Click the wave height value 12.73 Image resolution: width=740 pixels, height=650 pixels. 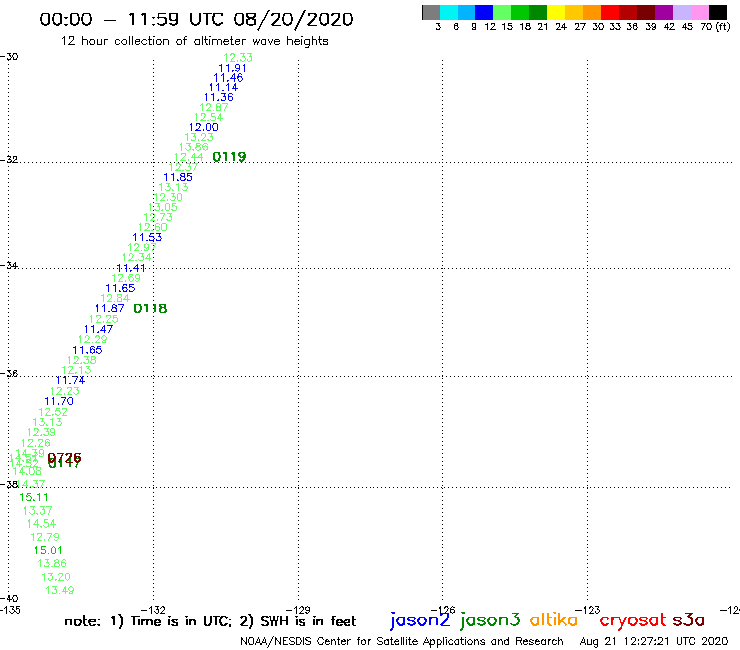pyautogui.click(x=158, y=217)
